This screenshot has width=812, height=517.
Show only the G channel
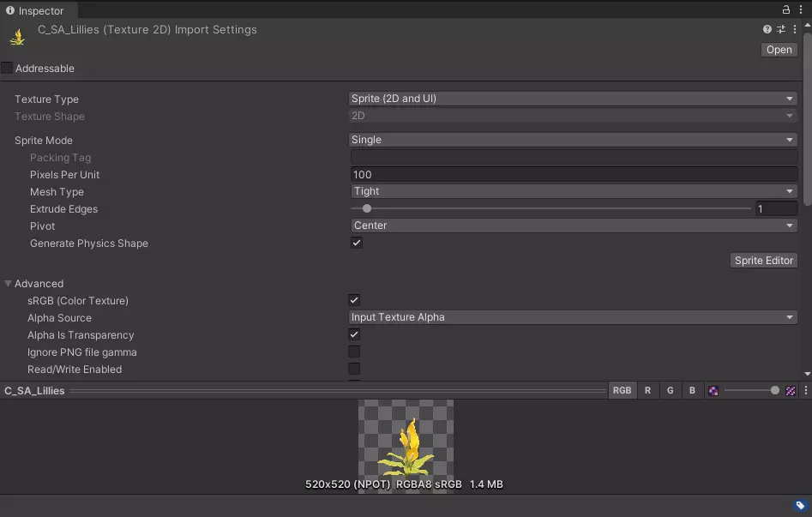pyautogui.click(x=670, y=391)
